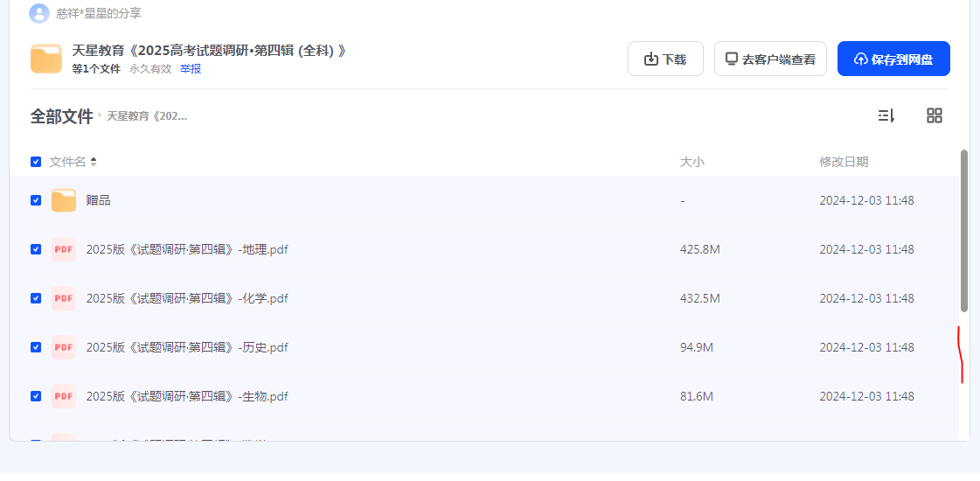Click PDF icon for 生物 file
Screen dimensions: 980x481
(x=64, y=396)
